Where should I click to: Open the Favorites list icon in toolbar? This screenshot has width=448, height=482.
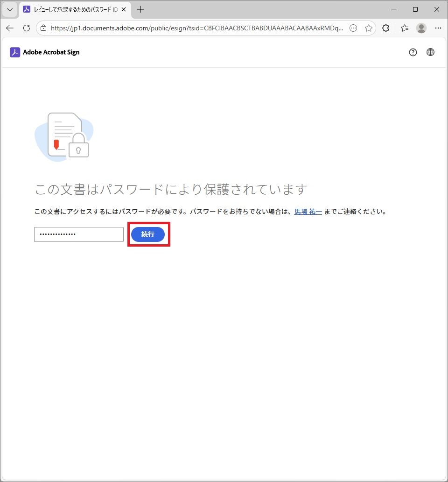405,28
